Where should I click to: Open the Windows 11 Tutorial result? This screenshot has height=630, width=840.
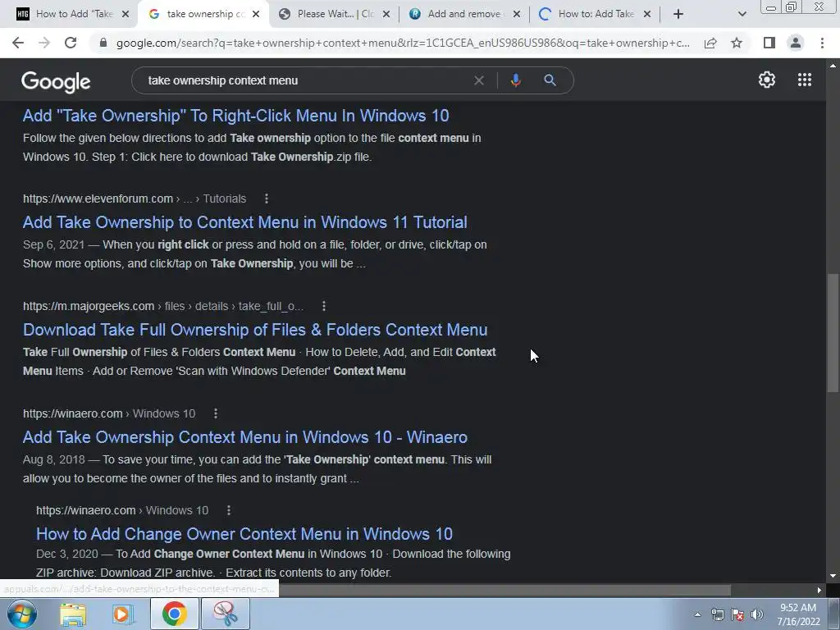pyautogui.click(x=244, y=222)
